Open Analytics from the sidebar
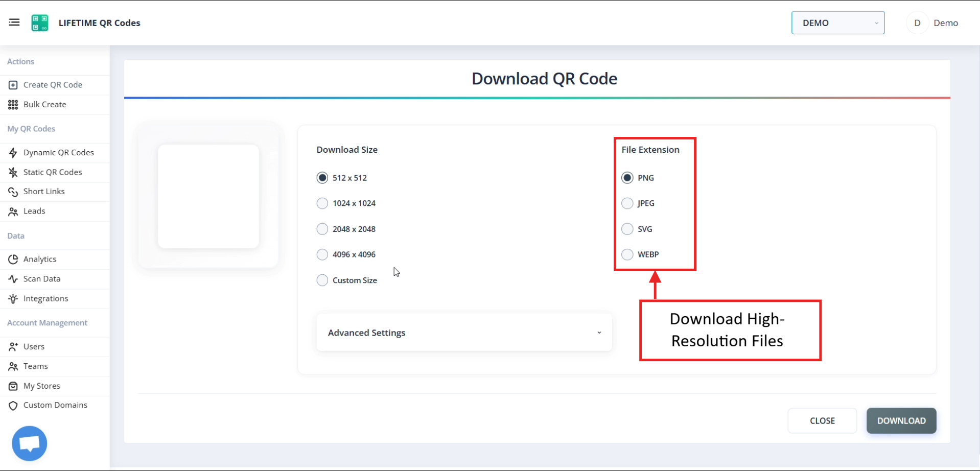 pyautogui.click(x=40, y=259)
